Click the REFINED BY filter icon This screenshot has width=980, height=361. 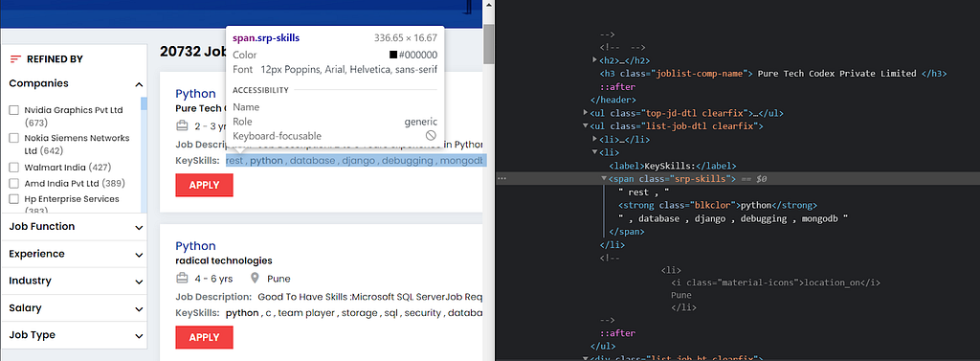point(15,59)
